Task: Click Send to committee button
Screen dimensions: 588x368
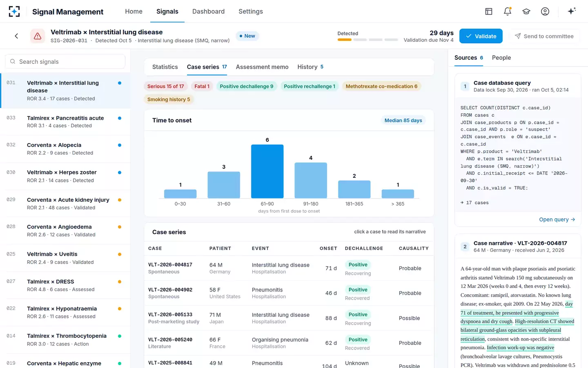Action: (x=544, y=36)
